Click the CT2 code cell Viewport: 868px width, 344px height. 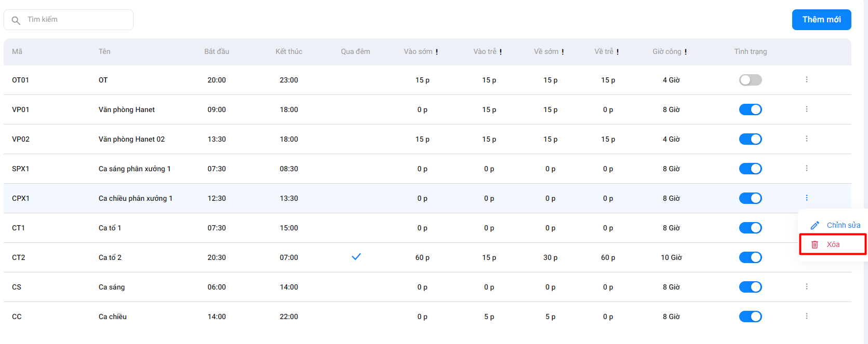click(x=19, y=257)
